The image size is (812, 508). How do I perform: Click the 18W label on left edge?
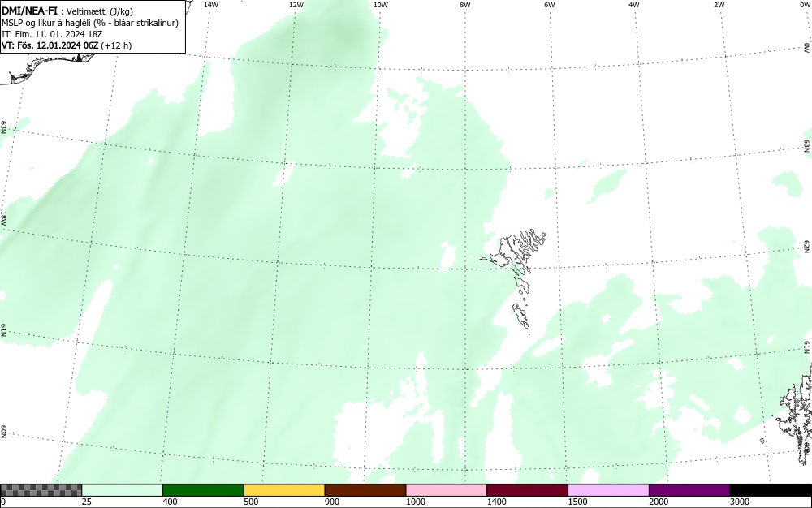coord(3,217)
